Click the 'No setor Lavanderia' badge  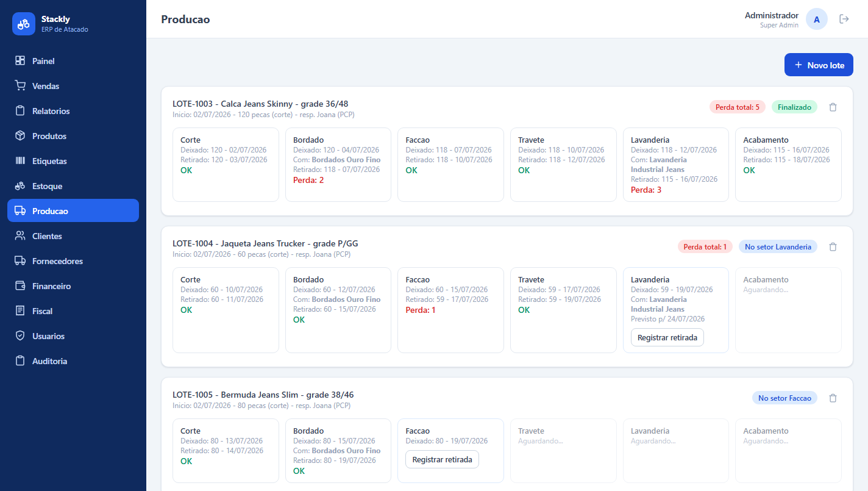tap(778, 247)
